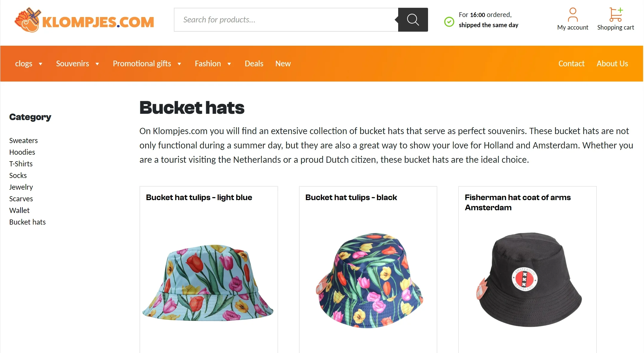Open the black tulips bucket hat image
Screen dimensions: 644x353
point(369,280)
